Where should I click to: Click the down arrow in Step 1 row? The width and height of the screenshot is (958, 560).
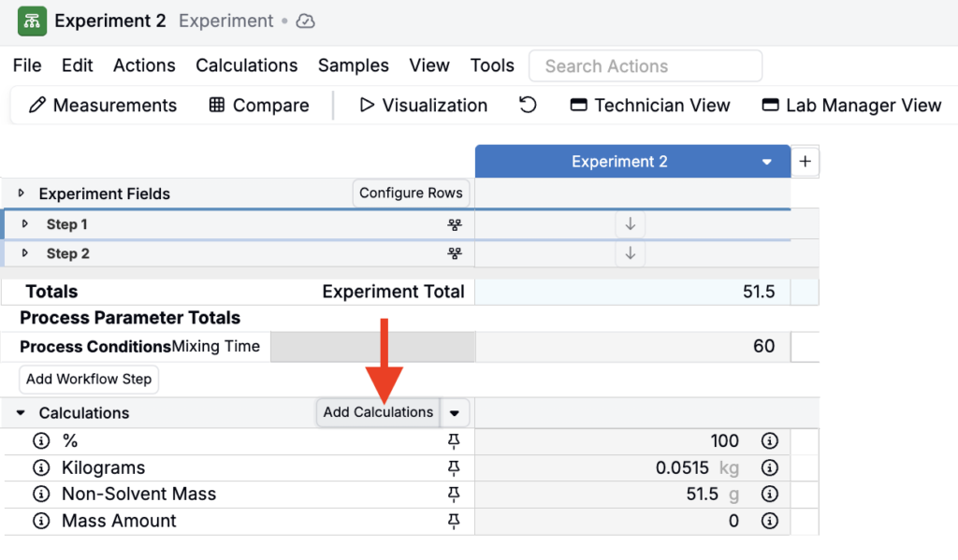[630, 224]
